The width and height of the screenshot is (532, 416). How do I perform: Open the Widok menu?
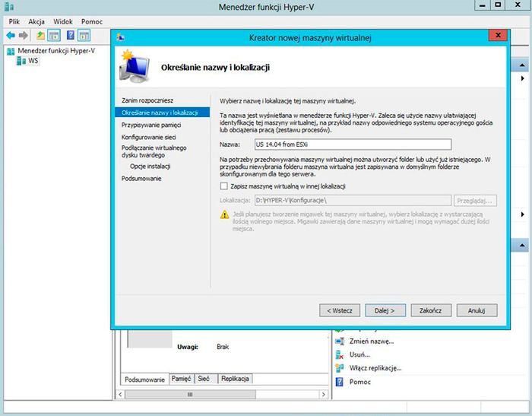[x=63, y=21]
